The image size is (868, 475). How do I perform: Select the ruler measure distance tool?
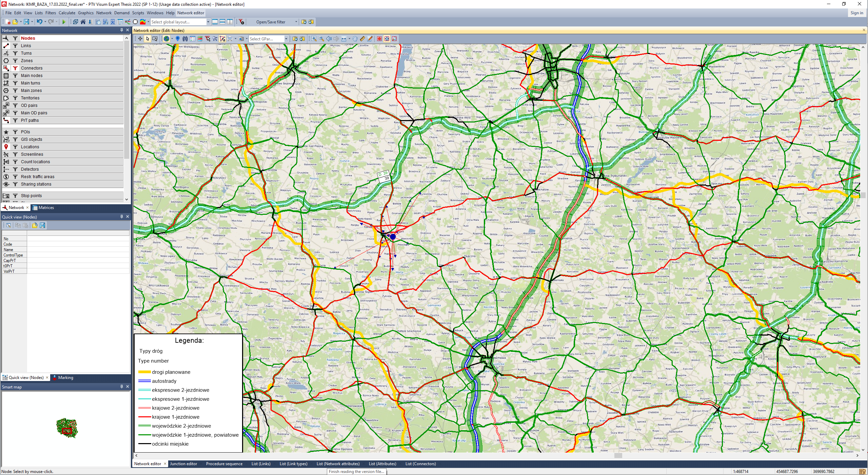(x=362, y=39)
